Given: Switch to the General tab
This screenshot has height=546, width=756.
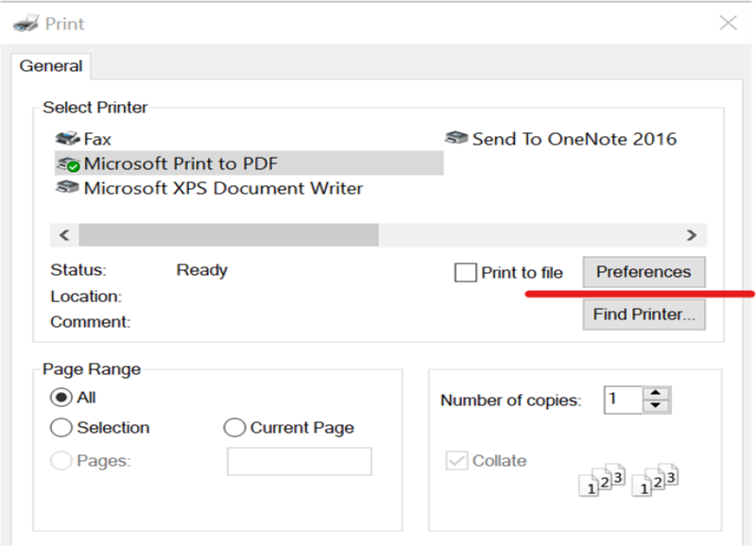Looking at the screenshot, I should click(51, 66).
